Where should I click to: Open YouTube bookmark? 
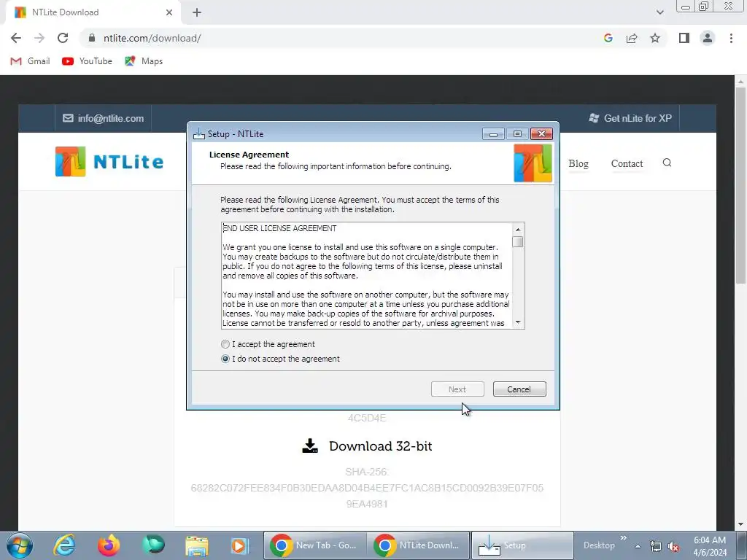coord(88,61)
